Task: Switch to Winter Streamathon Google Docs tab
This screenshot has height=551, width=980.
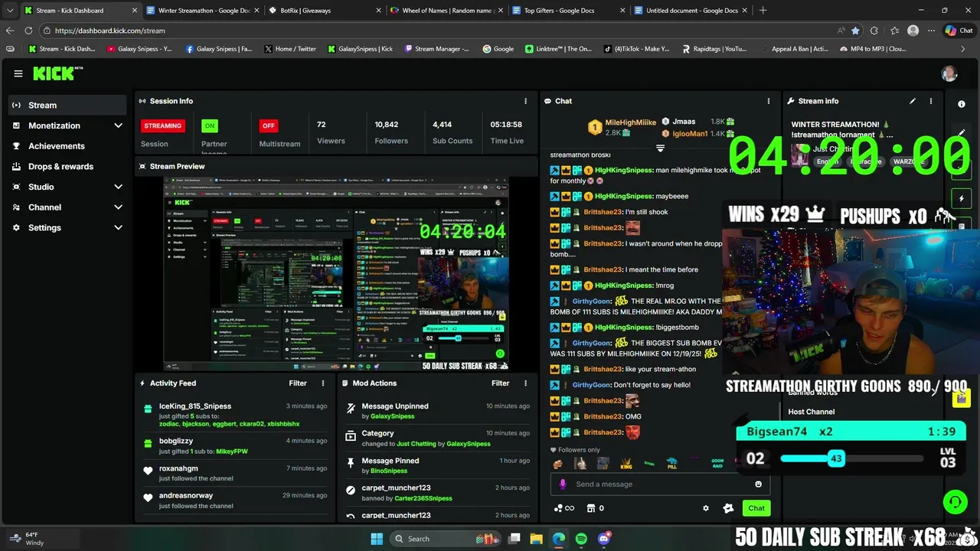Action: [203, 11]
